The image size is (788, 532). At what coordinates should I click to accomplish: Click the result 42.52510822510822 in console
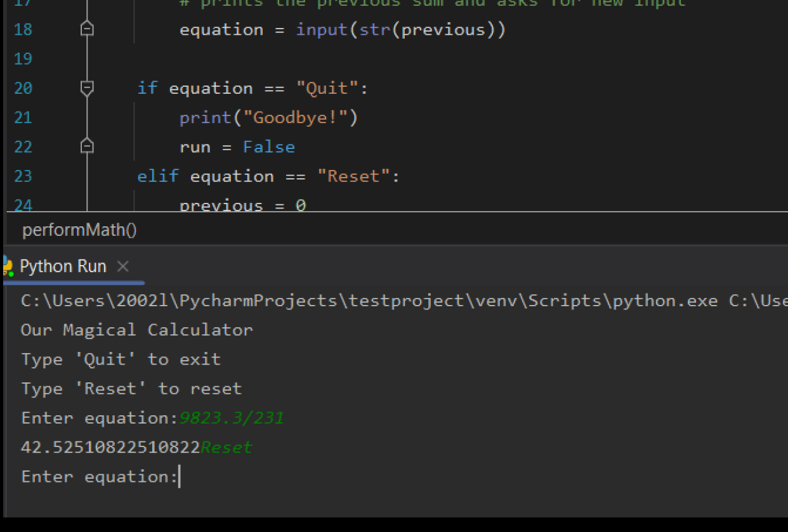click(x=110, y=448)
